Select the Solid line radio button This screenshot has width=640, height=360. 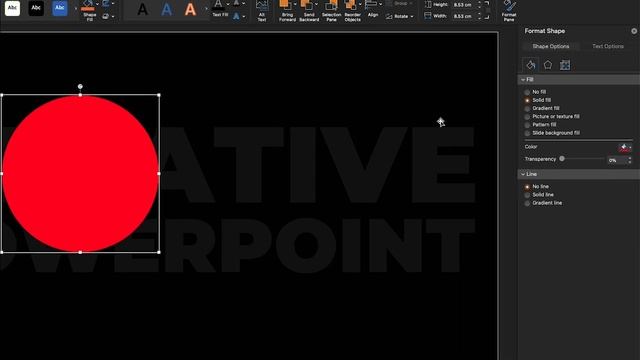pos(527,195)
